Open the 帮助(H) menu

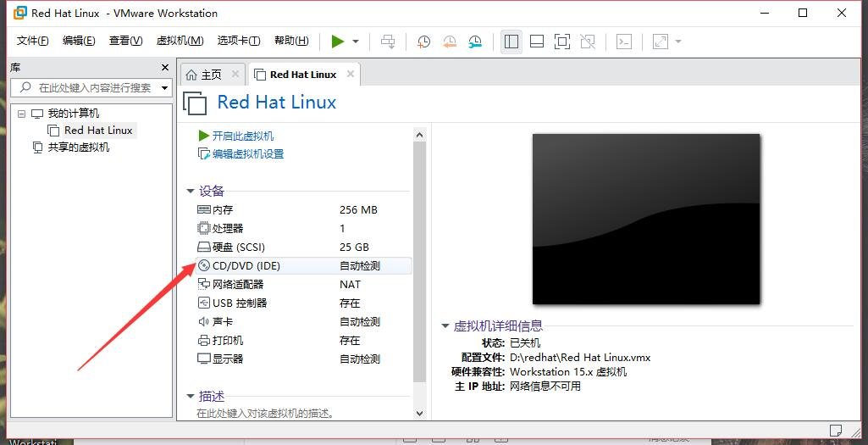(x=291, y=41)
